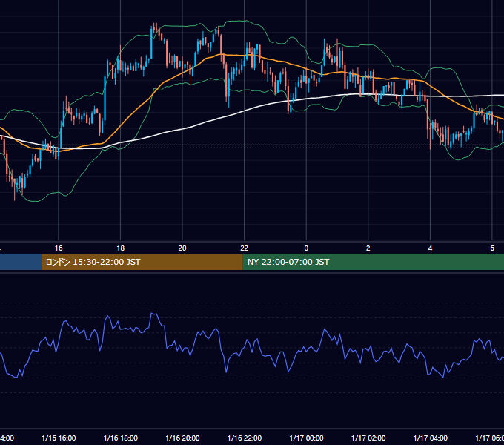This screenshot has height=445, width=504.
Task: Click the 1/17 04:00 time label
Action: (431, 438)
